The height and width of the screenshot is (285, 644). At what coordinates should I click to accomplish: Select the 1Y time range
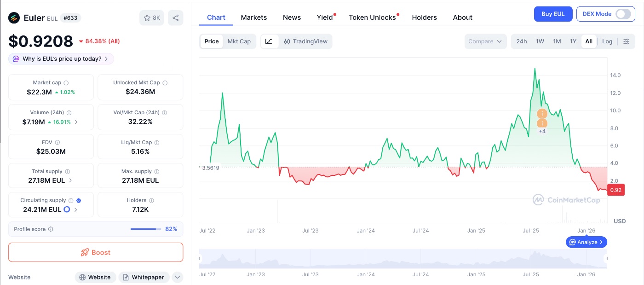573,41
